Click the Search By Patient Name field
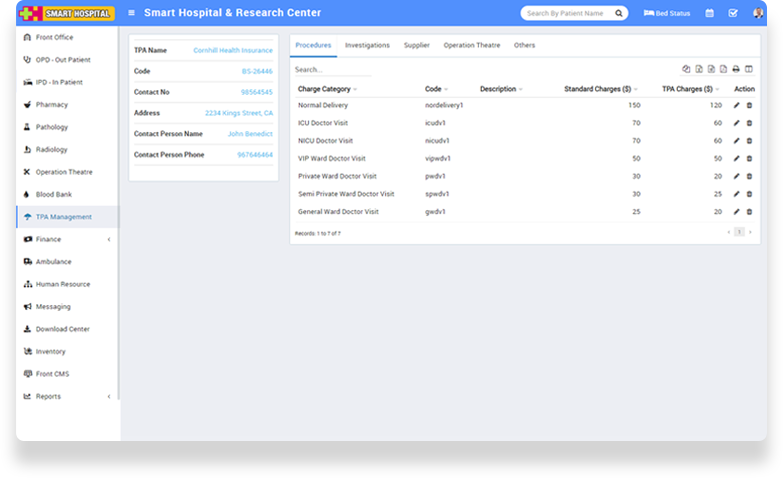Screen dimensions: 783x478 click(566, 14)
